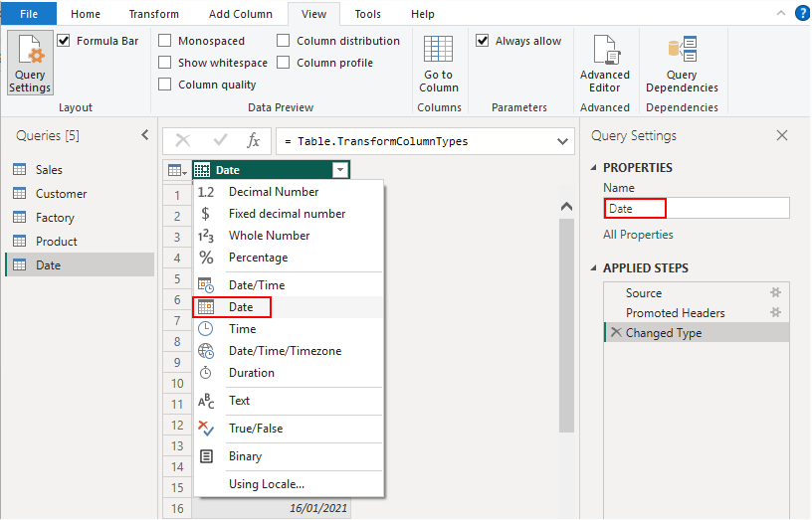Select the Sales query table icon

click(19, 170)
